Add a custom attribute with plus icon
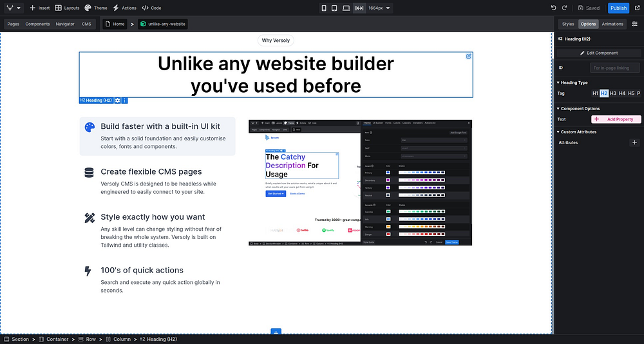Image resolution: width=644 pixels, height=344 pixels. [x=634, y=142]
